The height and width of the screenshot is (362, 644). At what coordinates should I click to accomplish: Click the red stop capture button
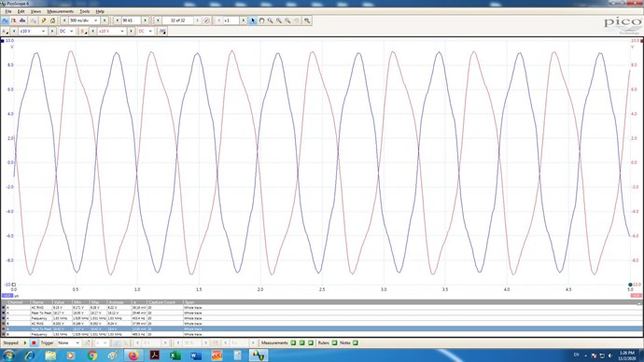coord(34,342)
